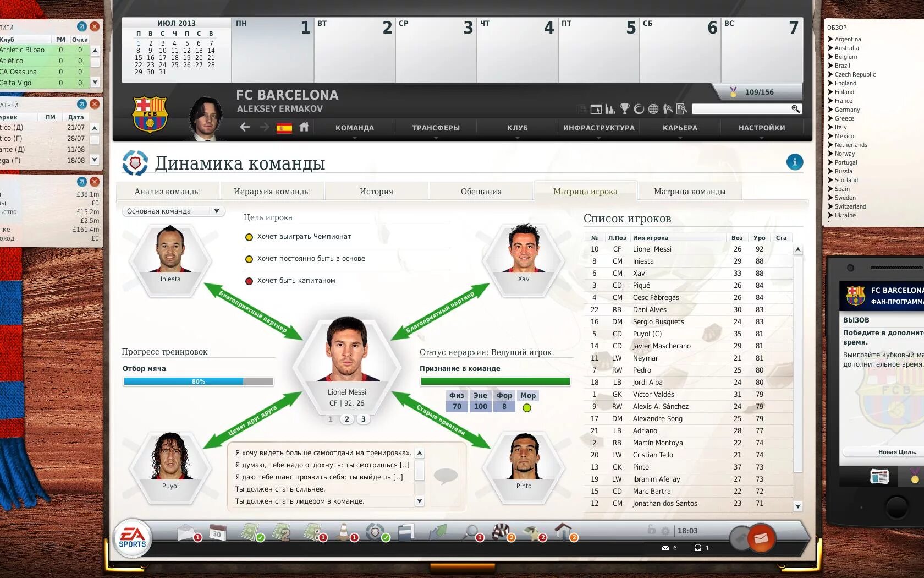
Task: Switch to История tab
Action: pos(377,192)
